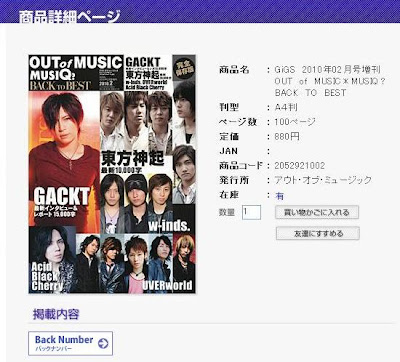The height and width of the screenshot is (362, 400).
Task: Click the 発行所 label
Action: (x=234, y=180)
